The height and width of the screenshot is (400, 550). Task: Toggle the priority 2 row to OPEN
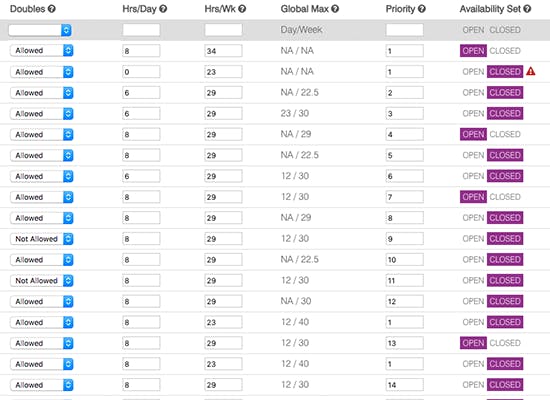[473, 93]
